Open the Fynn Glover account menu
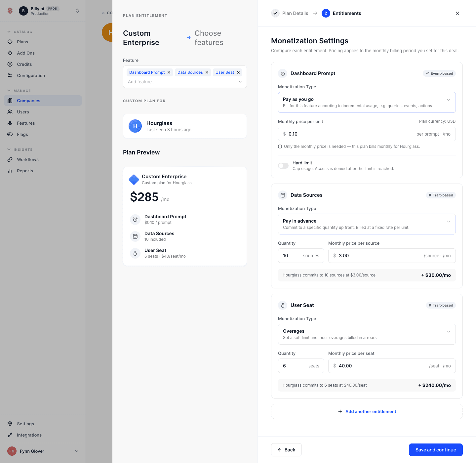476x463 pixels. [x=43, y=451]
